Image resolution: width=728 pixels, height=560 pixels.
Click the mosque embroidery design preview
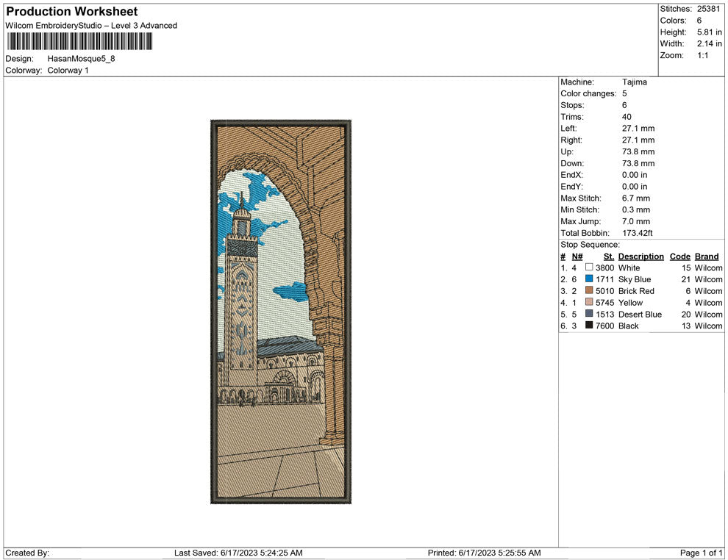coord(280,311)
